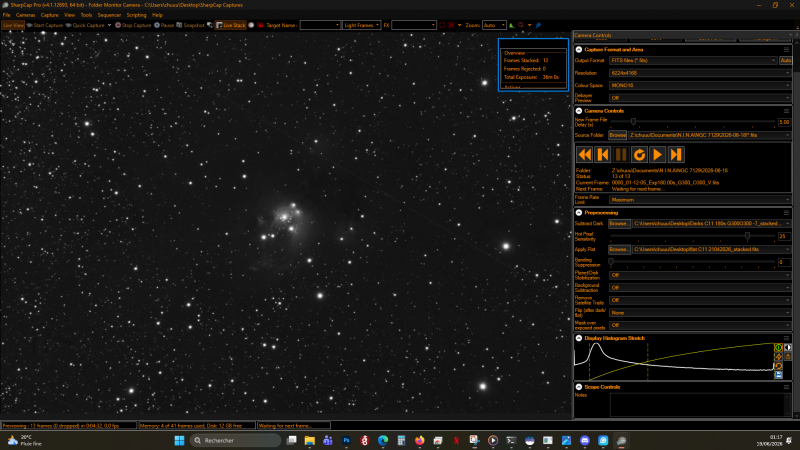Play frames with orange play icon

pyautogui.click(x=658, y=155)
